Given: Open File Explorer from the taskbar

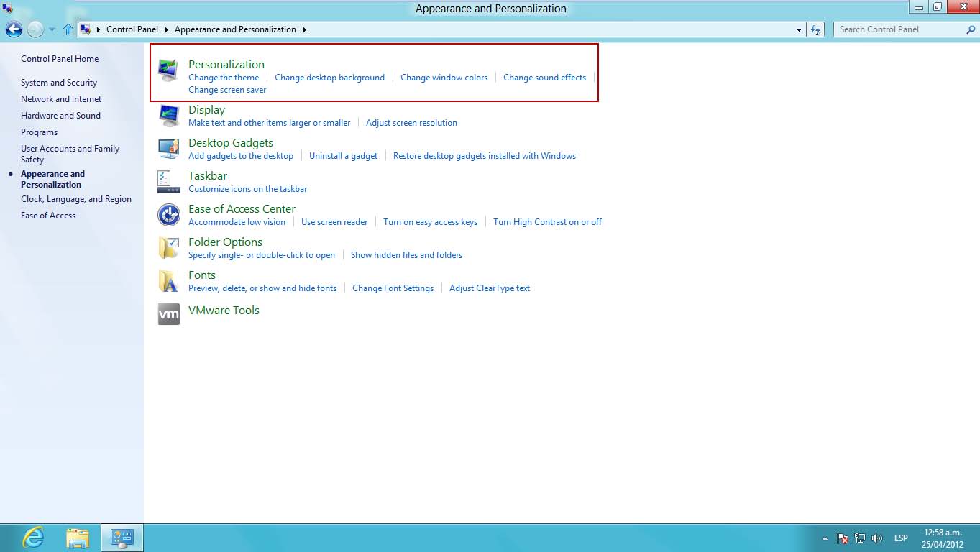Looking at the screenshot, I should [x=78, y=538].
